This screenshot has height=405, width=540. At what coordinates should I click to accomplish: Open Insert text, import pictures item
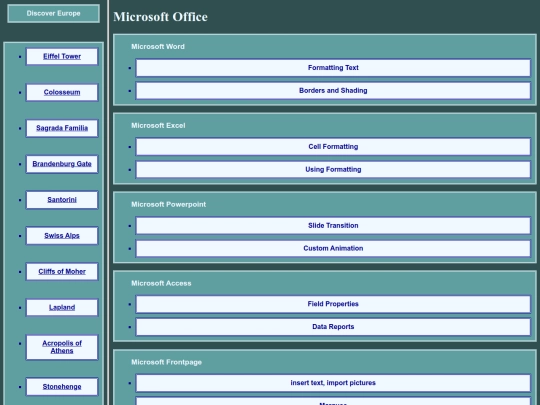pos(333,383)
